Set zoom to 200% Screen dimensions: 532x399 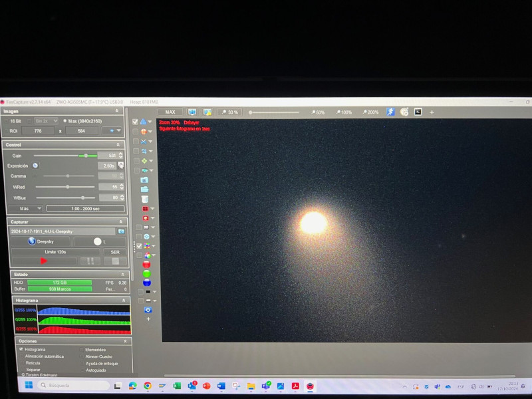[x=370, y=112]
